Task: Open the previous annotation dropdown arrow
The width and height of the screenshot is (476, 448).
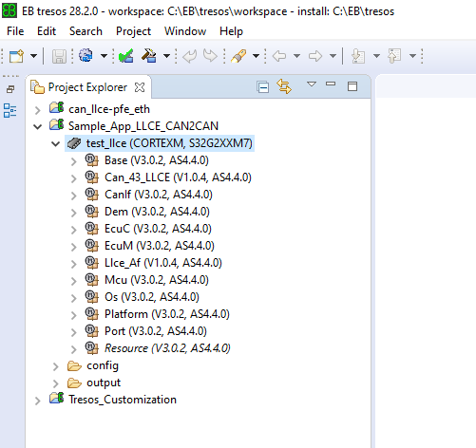Action: (x=412, y=56)
